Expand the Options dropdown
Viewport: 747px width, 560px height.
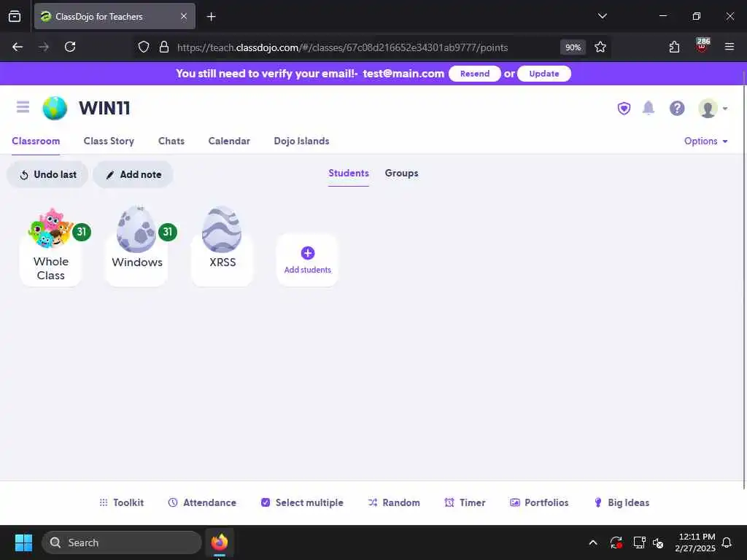[705, 141]
